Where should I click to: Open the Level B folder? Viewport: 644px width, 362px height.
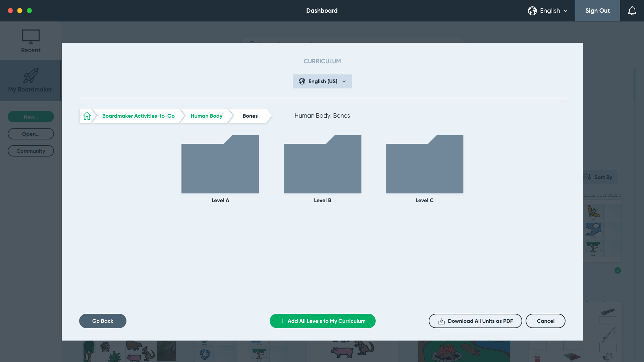[322, 164]
